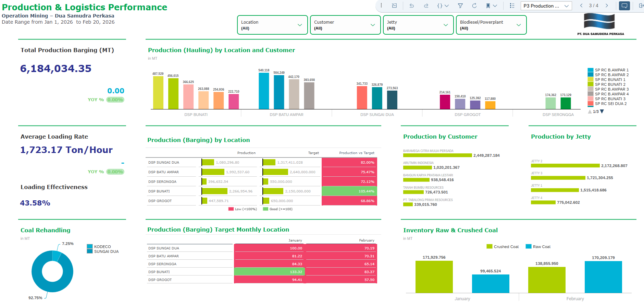Click the 6,184,034.35 total production value
Viewport: 644px width, 305px height.
coord(56,69)
